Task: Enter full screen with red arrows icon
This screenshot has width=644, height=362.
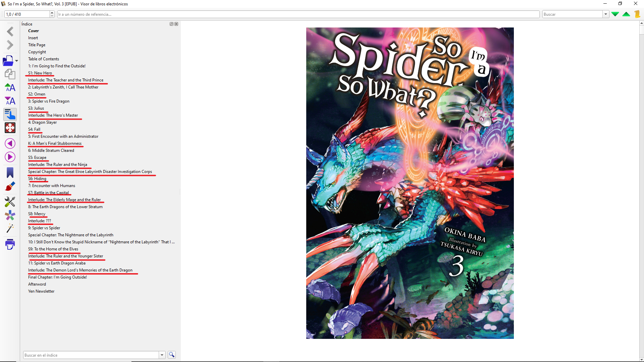Action: [x=10, y=128]
